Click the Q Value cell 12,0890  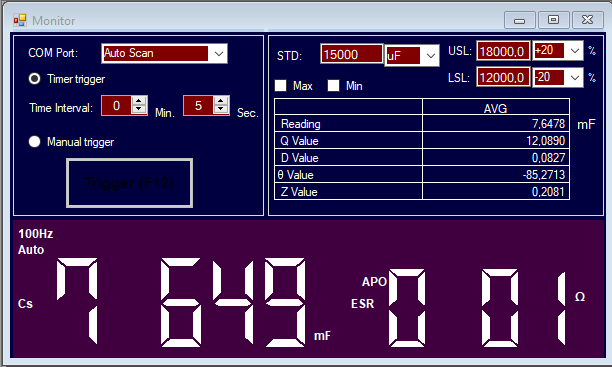(496, 141)
